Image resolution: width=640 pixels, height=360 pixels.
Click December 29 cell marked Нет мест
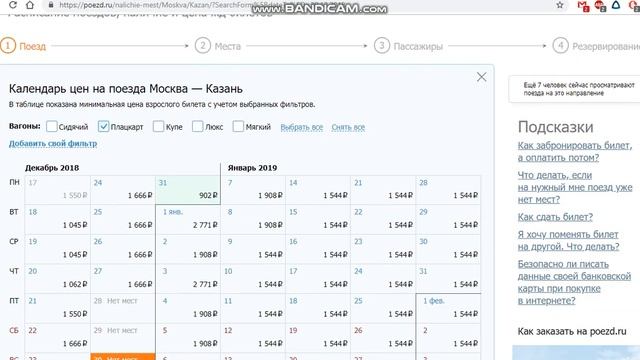coord(123,338)
